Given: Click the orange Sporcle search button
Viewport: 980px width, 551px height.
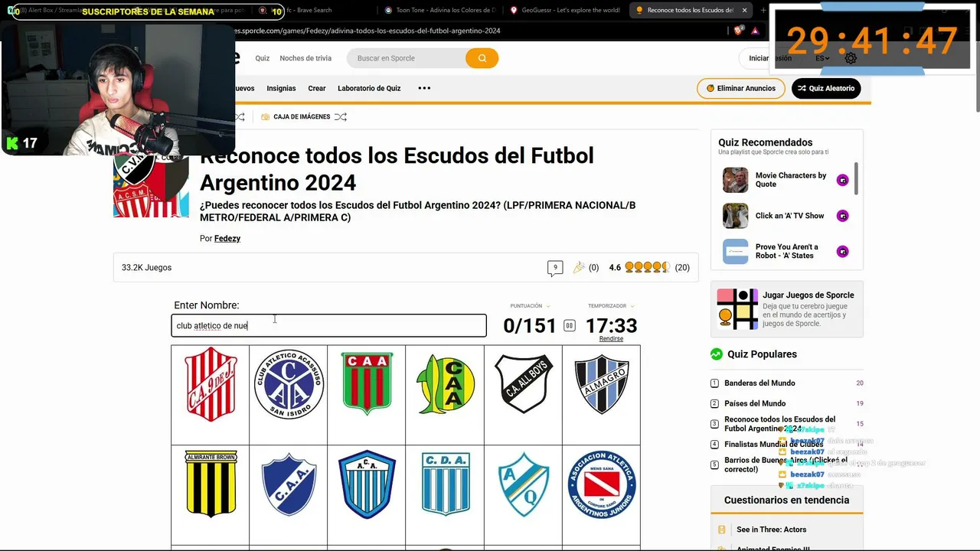Looking at the screenshot, I should [x=482, y=58].
